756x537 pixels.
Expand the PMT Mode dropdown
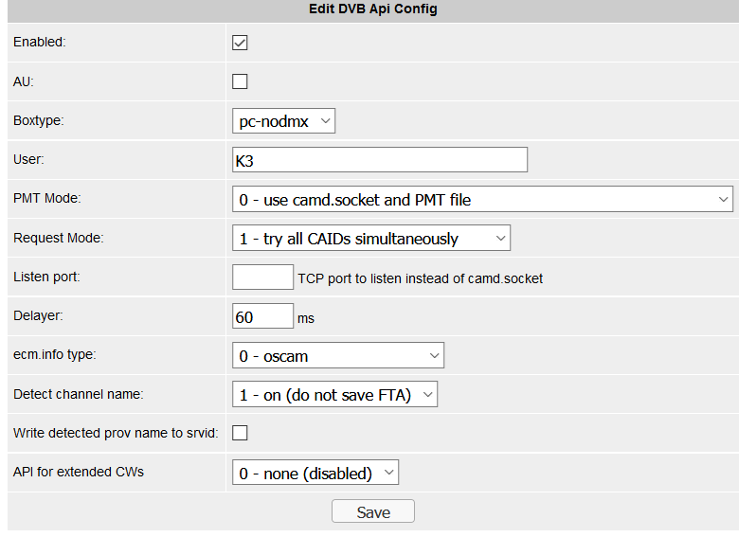(x=482, y=199)
